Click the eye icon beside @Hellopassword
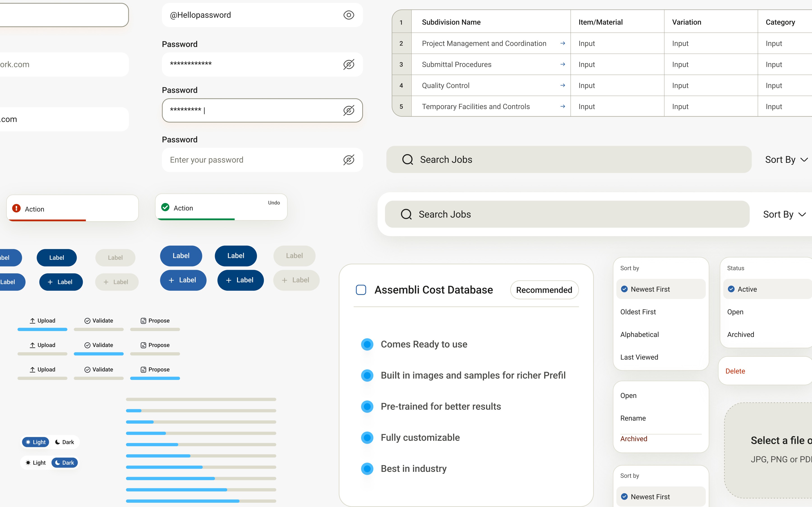Viewport: 812px width, 507px height. [349, 15]
